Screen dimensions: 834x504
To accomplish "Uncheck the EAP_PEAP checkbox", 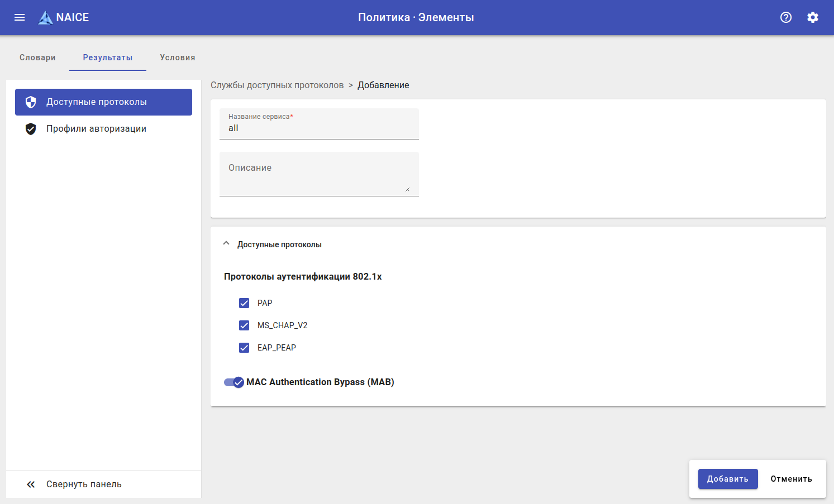I will (x=244, y=348).
